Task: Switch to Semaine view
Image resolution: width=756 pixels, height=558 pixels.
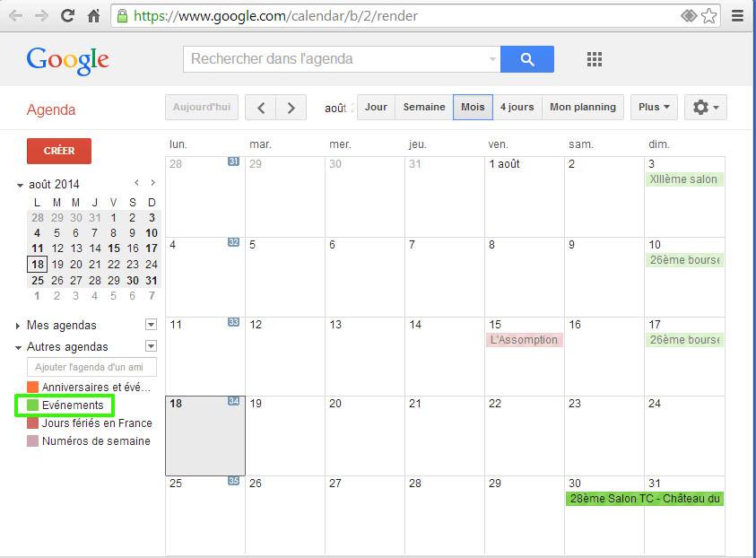Action: pyautogui.click(x=424, y=107)
